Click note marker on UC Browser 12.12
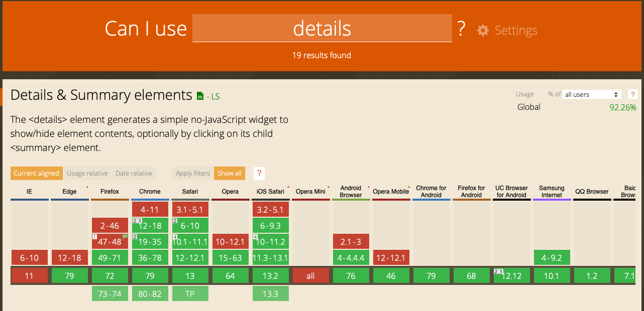Screen dimensions: 644x311 point(498,271)
